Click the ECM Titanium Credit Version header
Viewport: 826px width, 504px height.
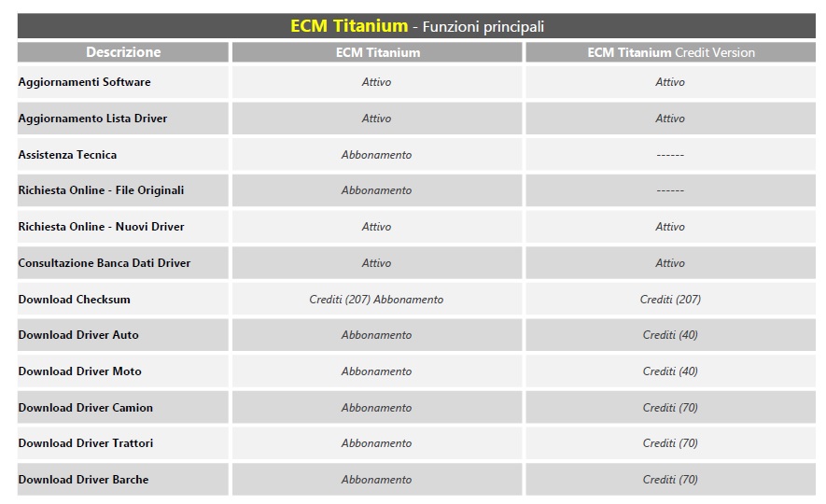pyautogui.click(x=670, y=52)
